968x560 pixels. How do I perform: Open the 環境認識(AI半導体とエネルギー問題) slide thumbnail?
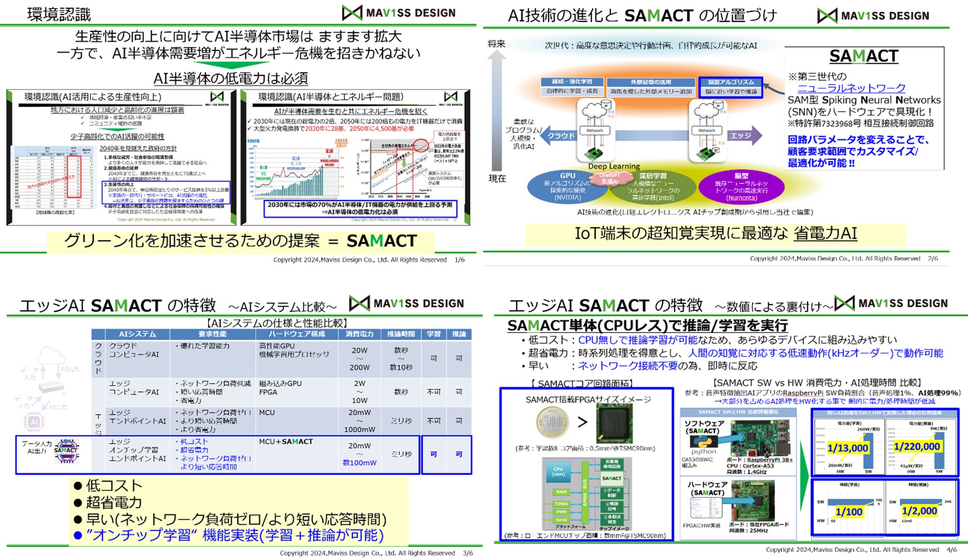pyautogui.click(x=355, y=157)
